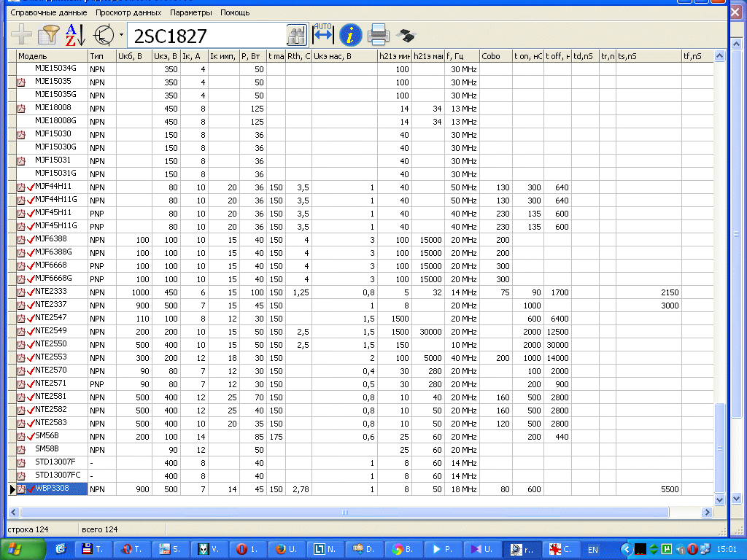The width and height of the screenshot is (747, 560).
Task: Click the table's vertical scroll down arrow
Action: pyautogui.click(x=719, y=499)
